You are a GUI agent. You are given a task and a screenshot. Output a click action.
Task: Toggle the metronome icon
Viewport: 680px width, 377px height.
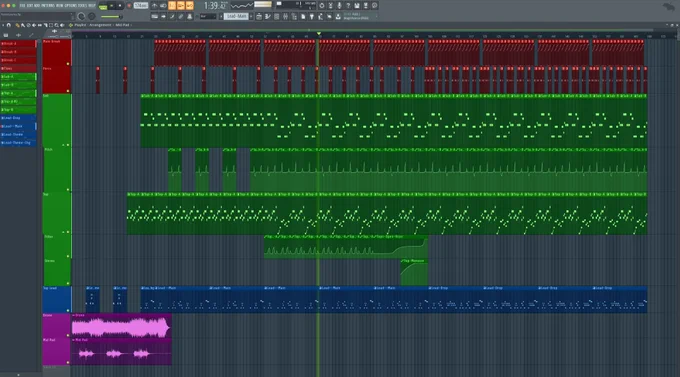coord(154,6)
